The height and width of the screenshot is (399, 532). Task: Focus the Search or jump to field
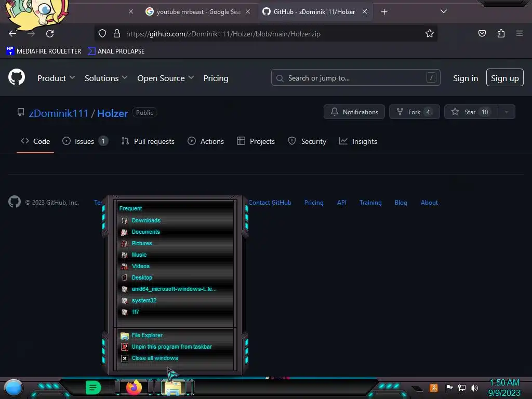tap(355, 78)
